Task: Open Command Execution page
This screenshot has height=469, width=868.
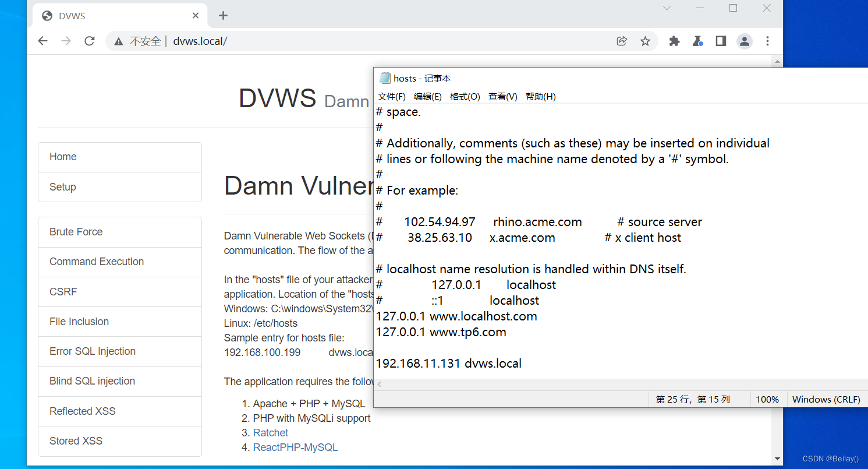Action: 120,262
